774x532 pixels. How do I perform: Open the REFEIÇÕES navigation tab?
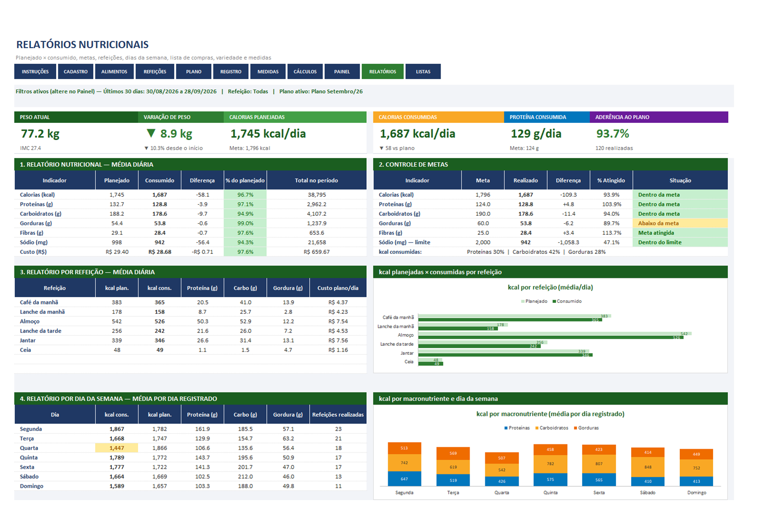click(155, 71)
